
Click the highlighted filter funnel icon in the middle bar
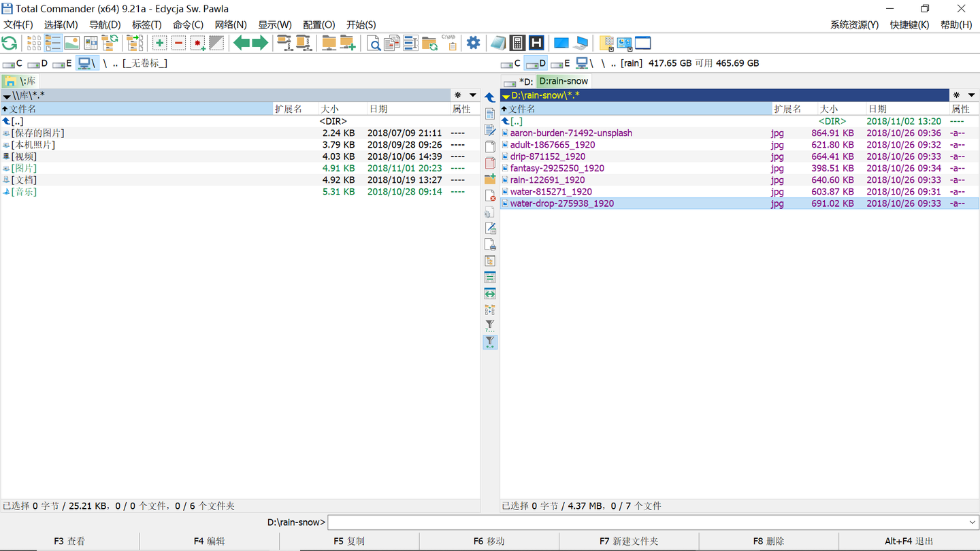[490, 343]
